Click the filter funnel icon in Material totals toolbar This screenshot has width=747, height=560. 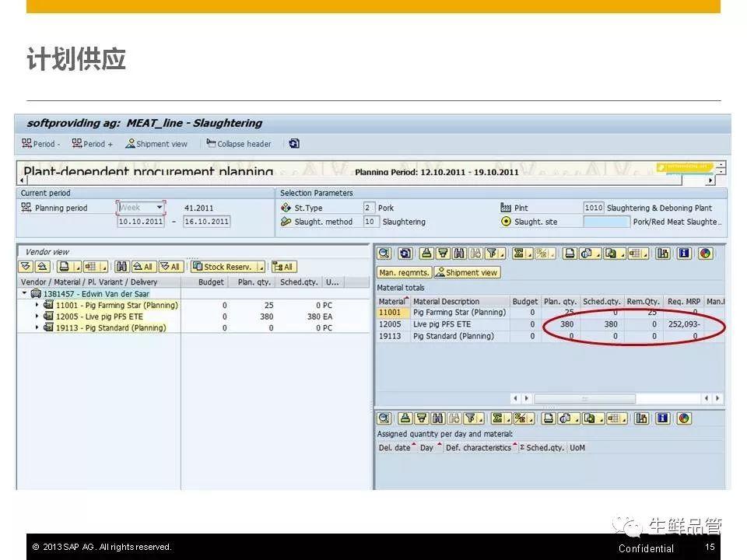pos(490,254)
